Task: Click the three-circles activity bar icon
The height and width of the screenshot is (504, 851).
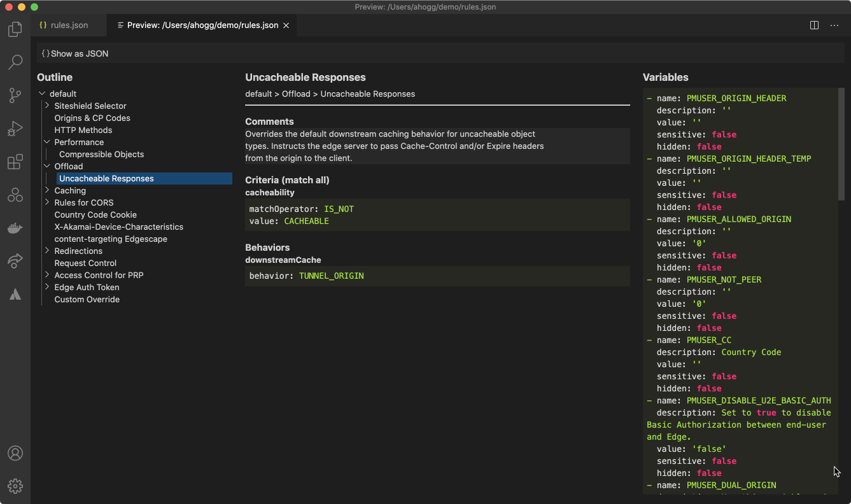Action: click(15, 195)
